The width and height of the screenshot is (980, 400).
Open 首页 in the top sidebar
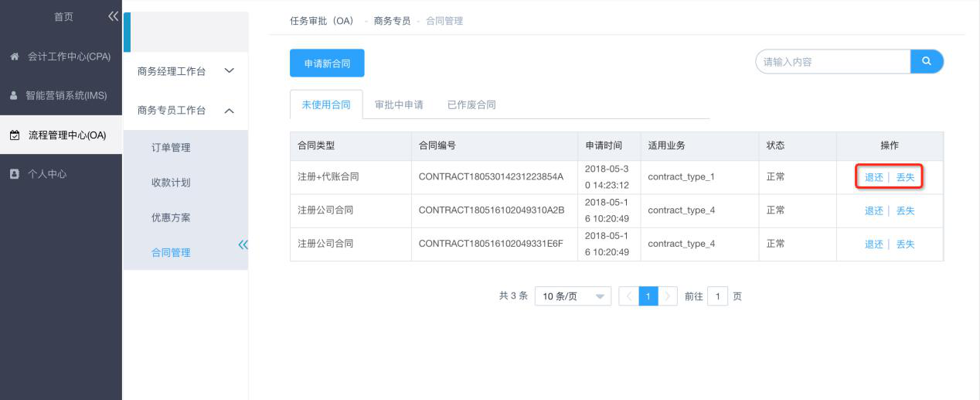[x=64, y=17]
